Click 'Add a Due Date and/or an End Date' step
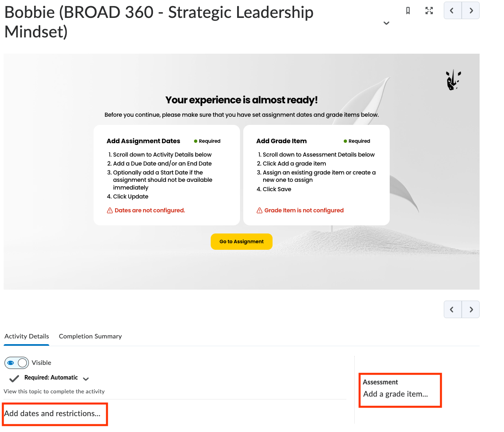504x432 pixels. click(162, 164)
